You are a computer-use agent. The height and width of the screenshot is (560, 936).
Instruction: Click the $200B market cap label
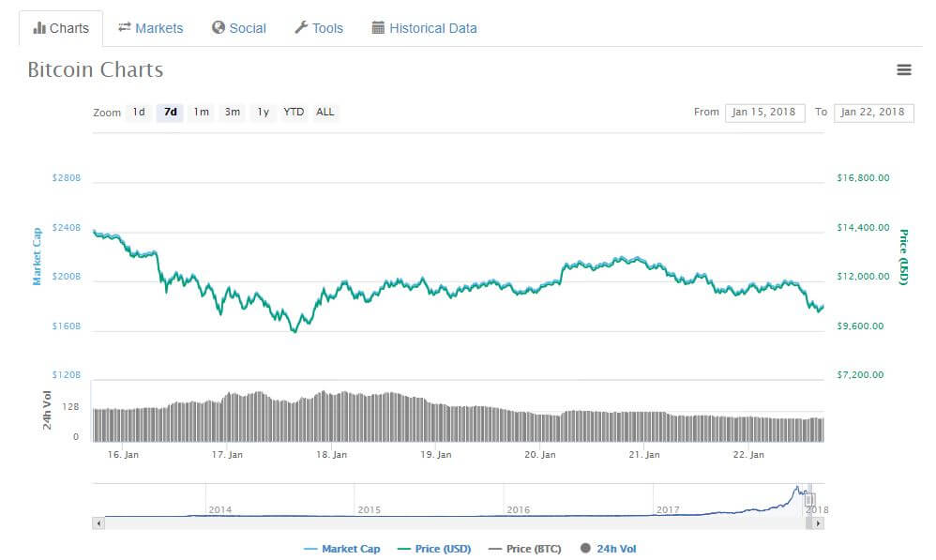(67, 277)
